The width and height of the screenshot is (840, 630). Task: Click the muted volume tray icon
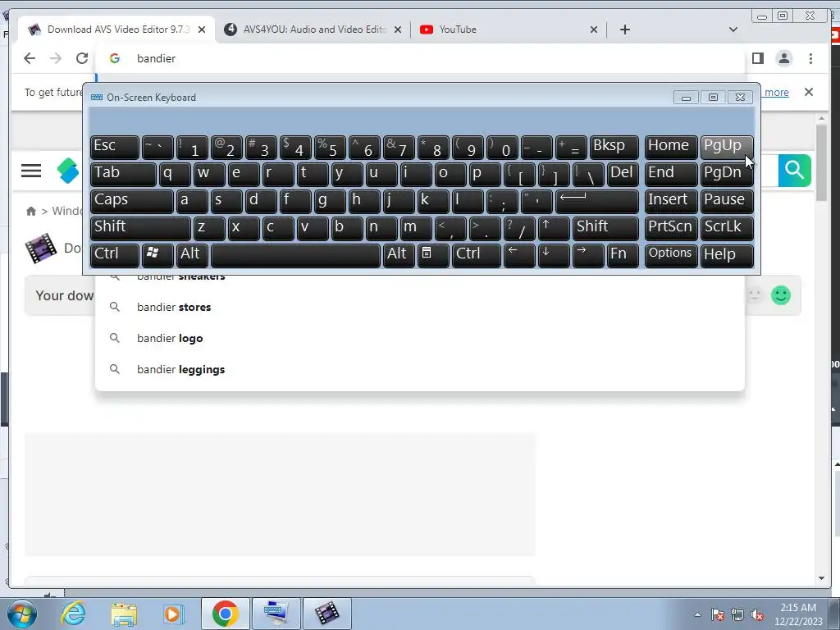coord(757,614)
